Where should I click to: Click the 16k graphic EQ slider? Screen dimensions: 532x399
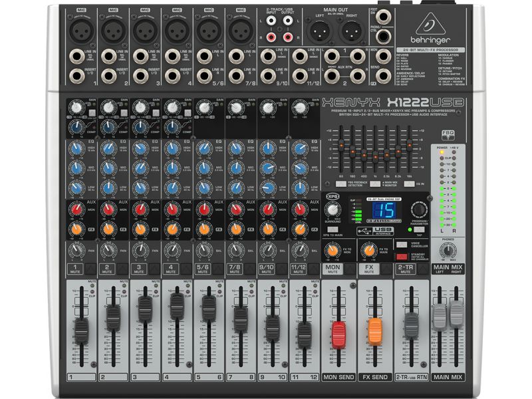410,145
